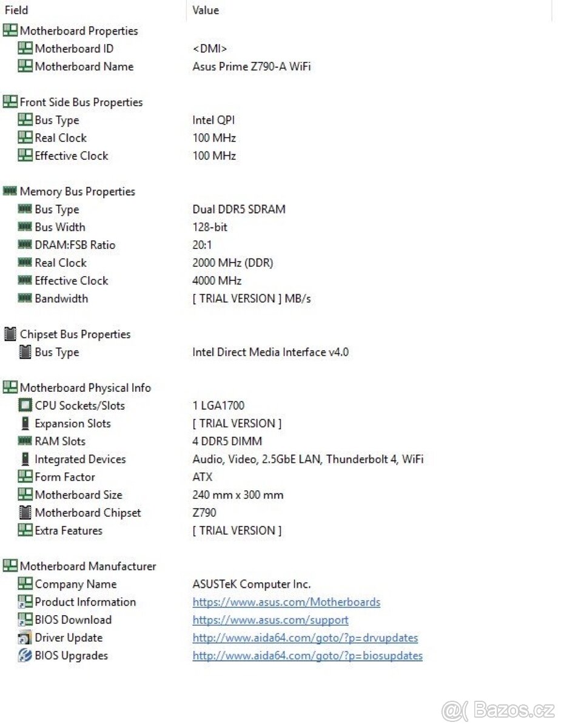Click the Driver Update icon
This screenshot has height=728, width=561.
point(25,638)
